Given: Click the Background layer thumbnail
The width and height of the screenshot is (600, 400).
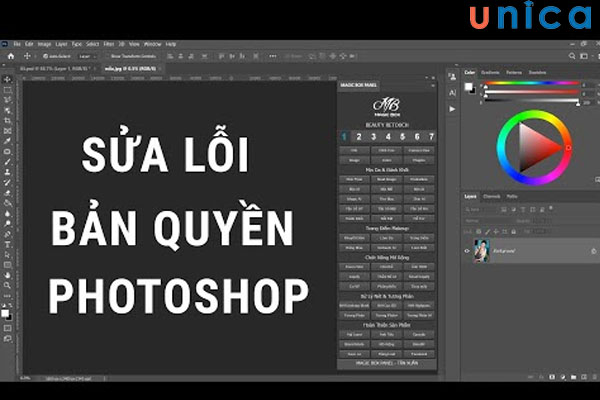Looking at the screenshot, I should (x=481, y=251).
